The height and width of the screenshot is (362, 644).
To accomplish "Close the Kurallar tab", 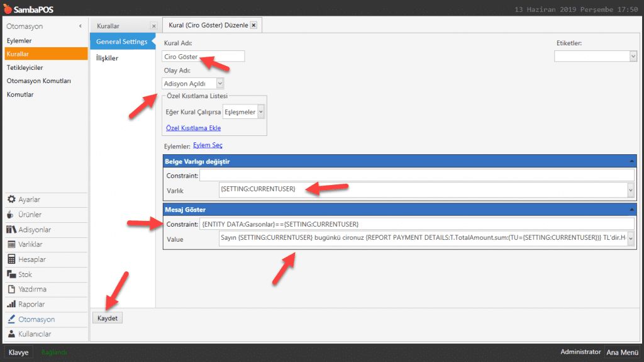I will [153, 26].
